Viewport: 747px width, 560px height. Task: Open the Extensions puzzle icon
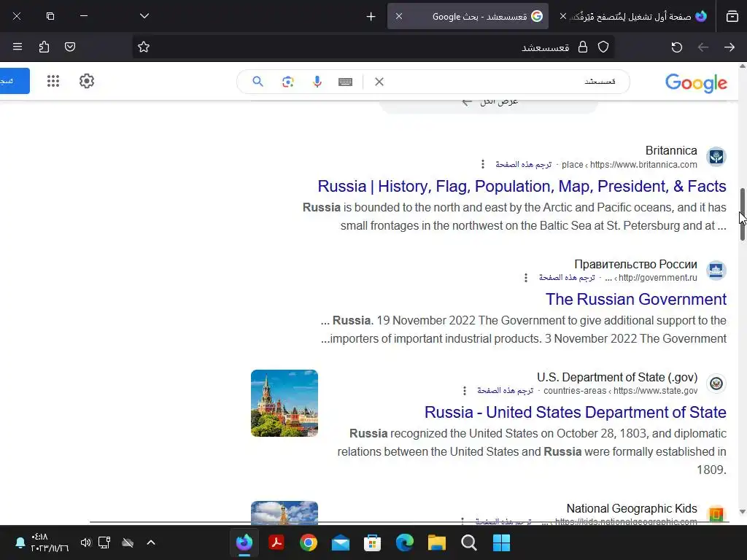[44, 47]
